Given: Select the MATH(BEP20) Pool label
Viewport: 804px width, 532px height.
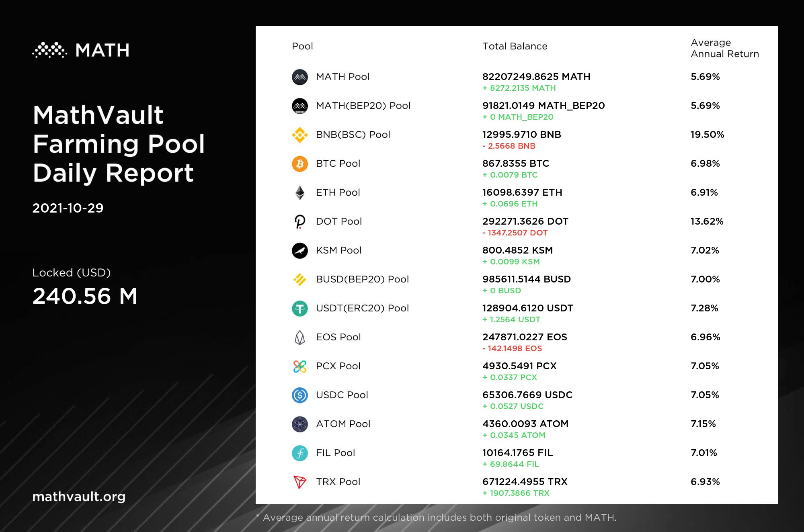Looking at the screenshot, I should [363, 106].
